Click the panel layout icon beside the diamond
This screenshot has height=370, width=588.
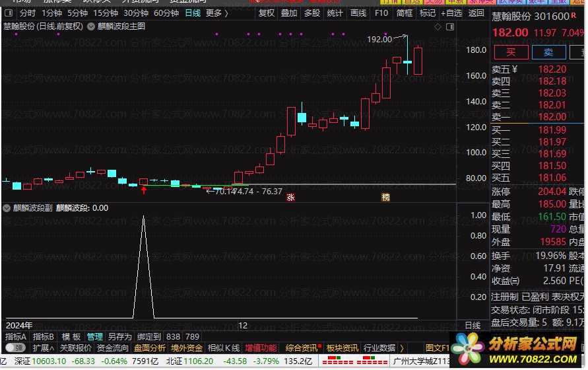coord(450,26)
